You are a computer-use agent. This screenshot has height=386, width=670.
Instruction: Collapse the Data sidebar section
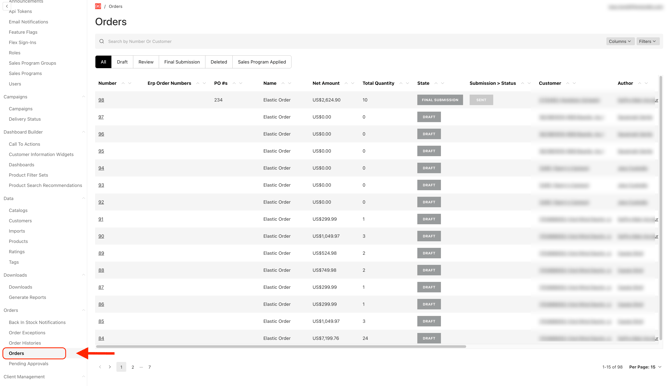point(83,198)
